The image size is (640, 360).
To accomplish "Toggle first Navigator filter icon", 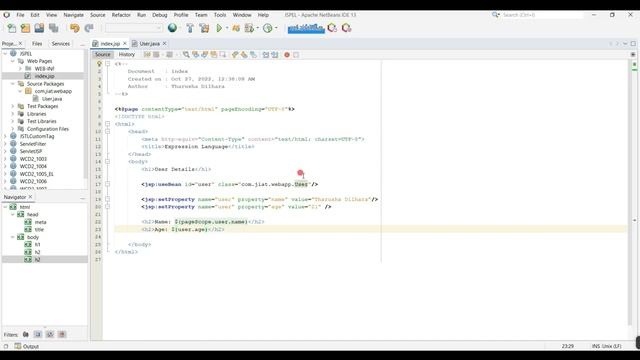I will pos(26,334).
